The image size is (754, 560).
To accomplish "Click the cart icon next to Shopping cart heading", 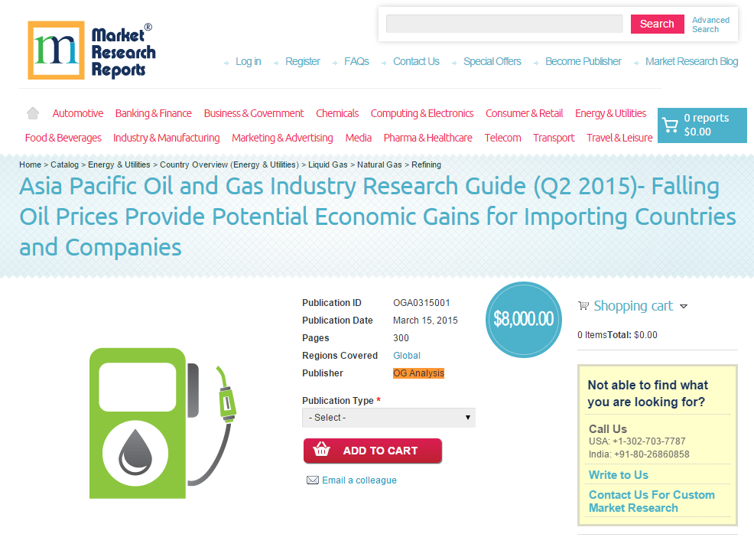I will [x=583, y=306].
